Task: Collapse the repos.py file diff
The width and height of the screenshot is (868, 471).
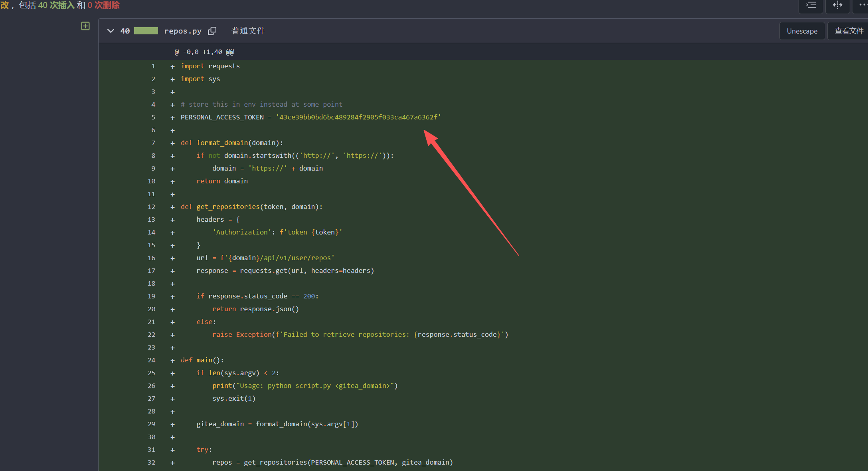Action: [x=111, y=31]
